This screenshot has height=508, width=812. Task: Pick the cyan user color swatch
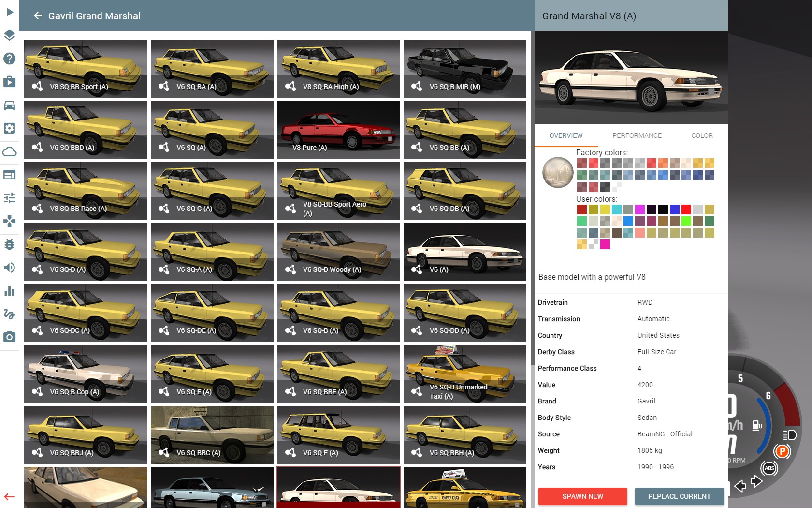[x=617, y=209]
